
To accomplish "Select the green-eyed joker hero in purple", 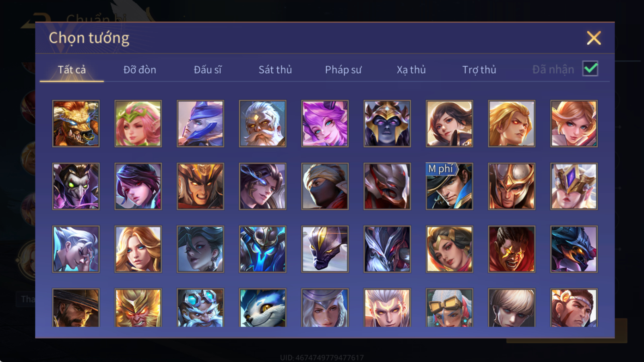I will (x=76, y=186).
